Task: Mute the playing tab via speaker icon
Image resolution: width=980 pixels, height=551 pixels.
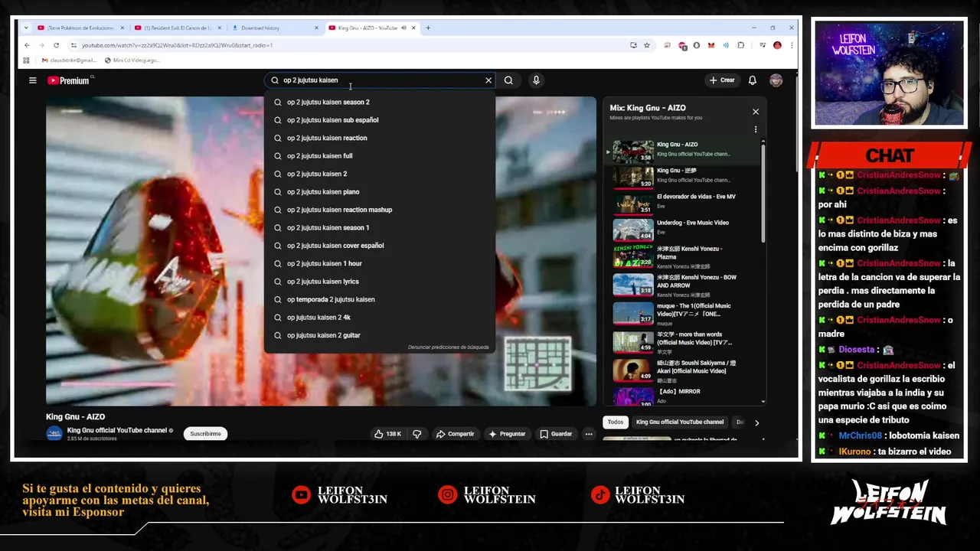Action: pos(403,28)
